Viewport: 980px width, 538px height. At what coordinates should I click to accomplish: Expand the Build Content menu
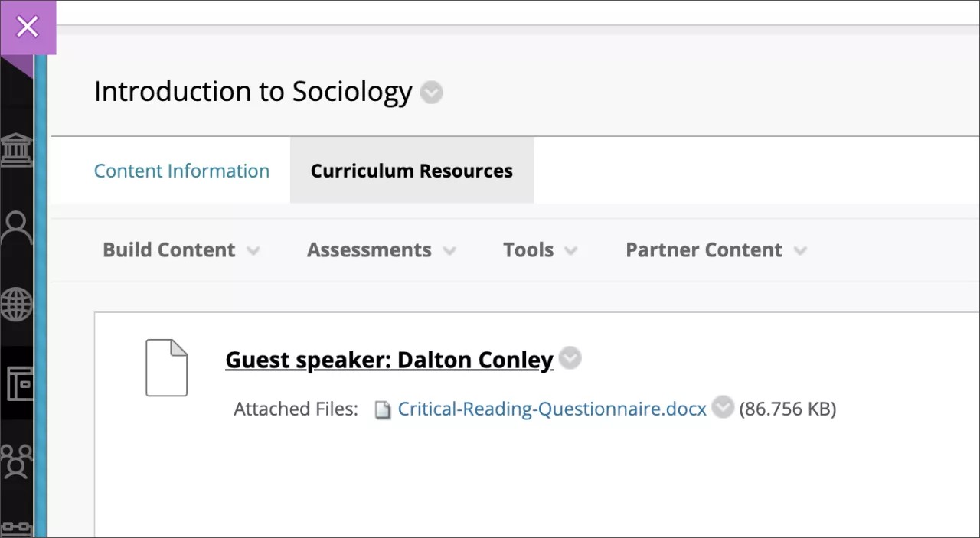click(x=181, y=250)
